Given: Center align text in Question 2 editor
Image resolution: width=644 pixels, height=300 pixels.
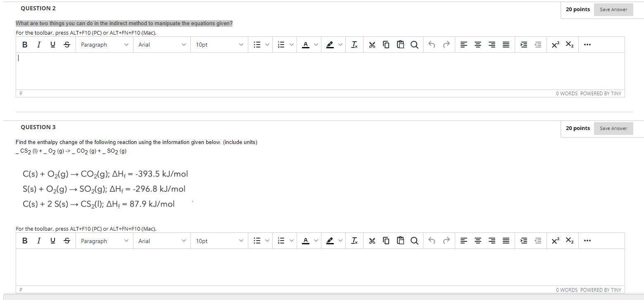Looking at the screenshot, I should click(x=478, y=45).
